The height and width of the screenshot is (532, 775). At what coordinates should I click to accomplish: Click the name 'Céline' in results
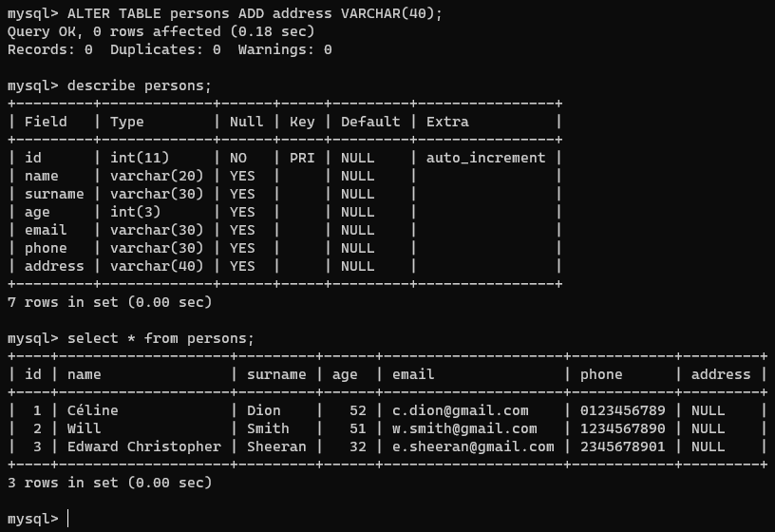pyautogui.click(x=92, y=410)
